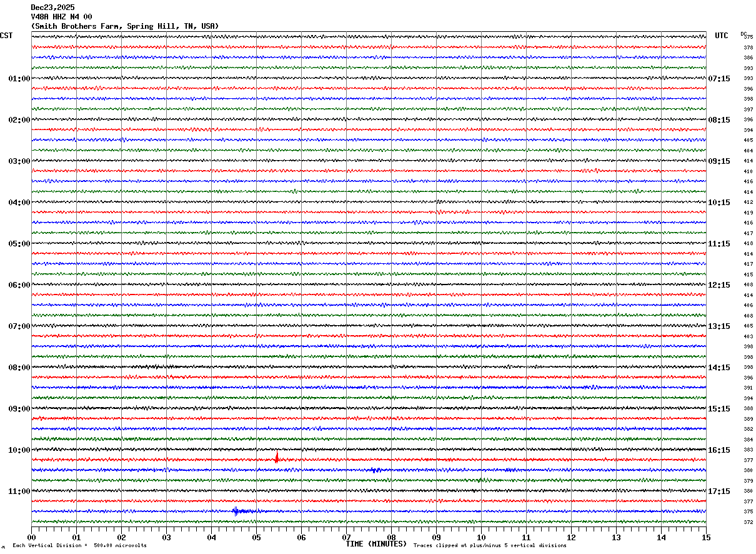The image size is (756, 554).
Task: Click the 12:15 UTC time label
Action: pyautogui.click(x=719, y=285)
